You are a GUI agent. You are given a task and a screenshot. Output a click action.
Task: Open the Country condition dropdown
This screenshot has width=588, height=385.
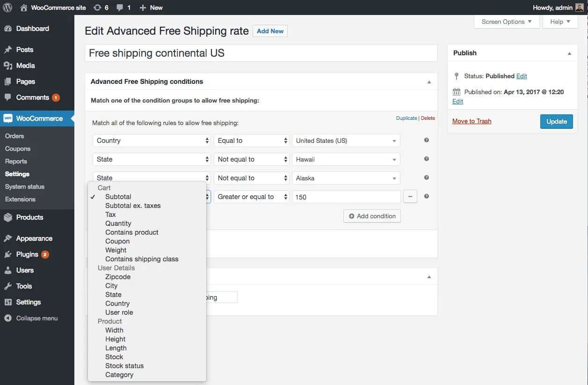coord(152,141)
